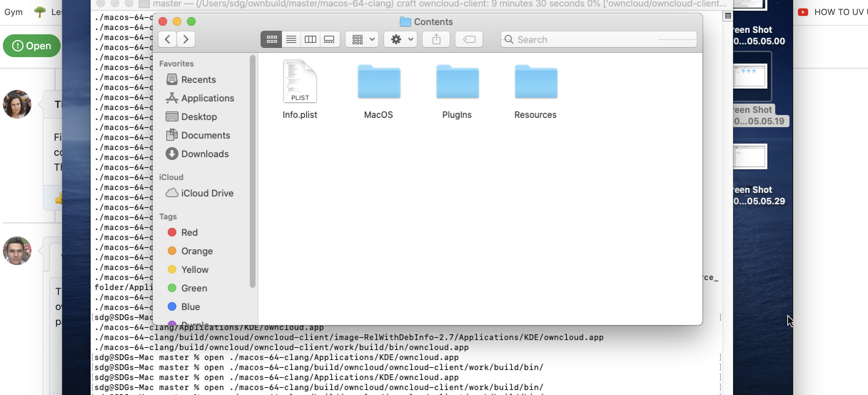Open the gear Action menu
The width and height of the screenshot is (868, 395).
coord(401,39)
